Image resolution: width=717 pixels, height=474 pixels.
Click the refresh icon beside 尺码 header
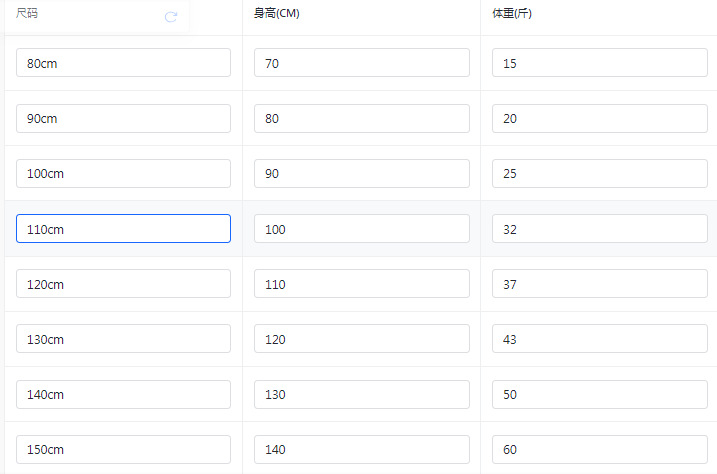pyautogui.click(x=171, y=17)
